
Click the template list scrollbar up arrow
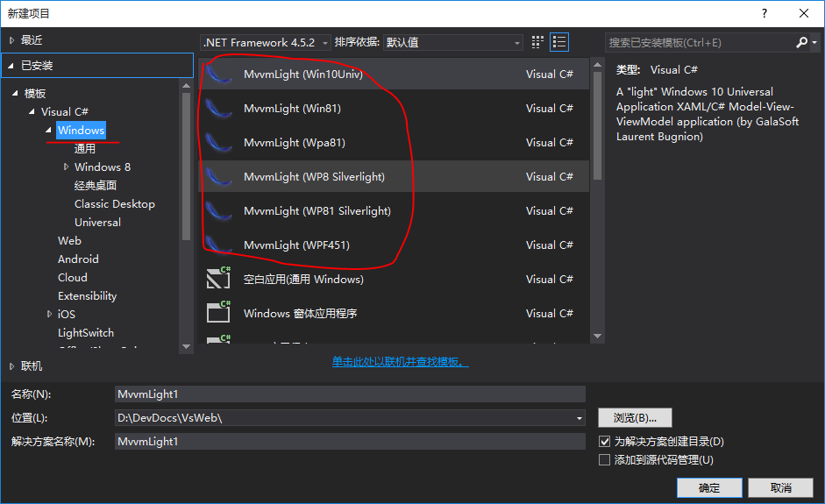(x=597, y=65)
